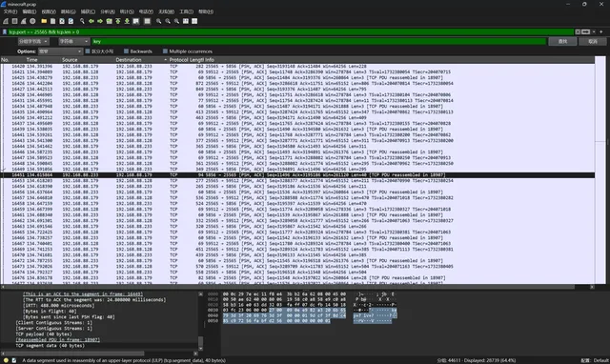Image resolution: width=610 pixels, height=364 pixels.
Task: Click the find packet magnifier icon
Action: (x=82, y=21)
